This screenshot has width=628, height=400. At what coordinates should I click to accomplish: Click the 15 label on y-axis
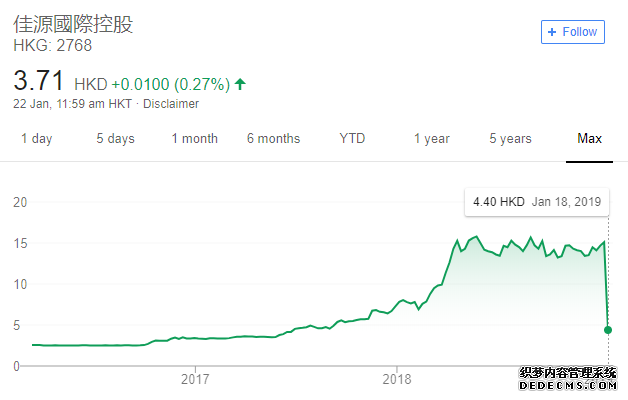point(18,243)
